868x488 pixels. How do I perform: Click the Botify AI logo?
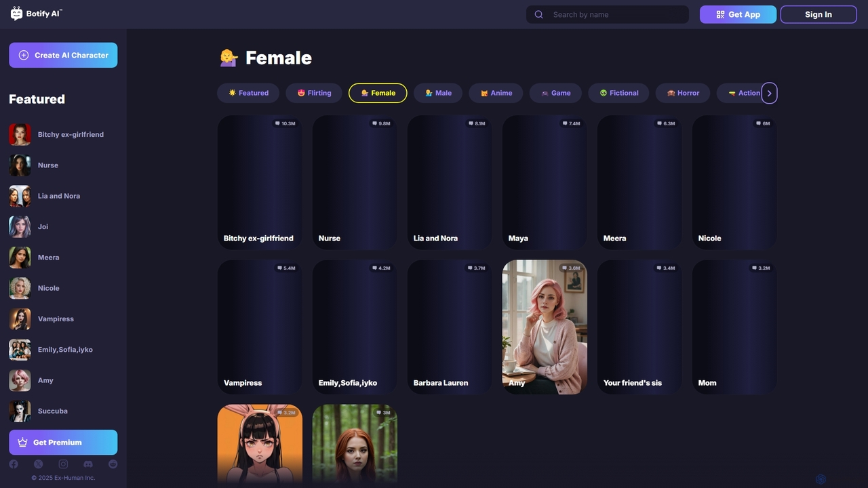click(x=37, y=14)
